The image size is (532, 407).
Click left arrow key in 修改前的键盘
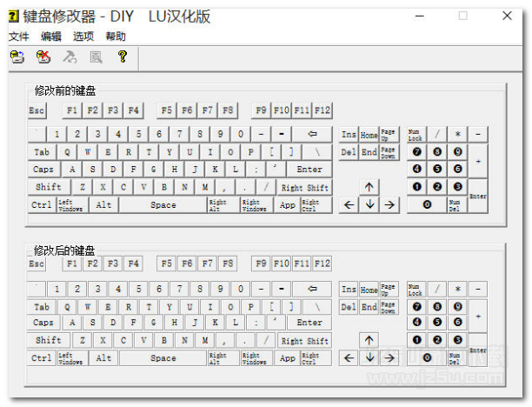coord(349,204)
